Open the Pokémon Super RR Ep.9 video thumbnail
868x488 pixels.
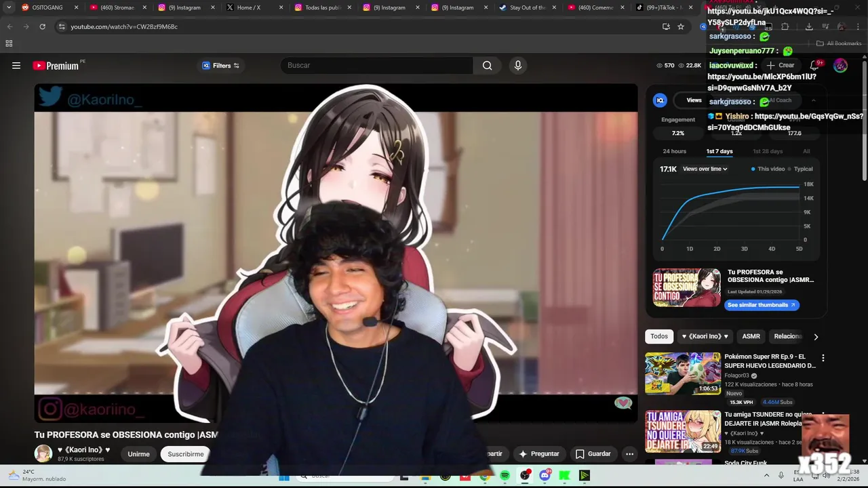click(x=683, y=373)
